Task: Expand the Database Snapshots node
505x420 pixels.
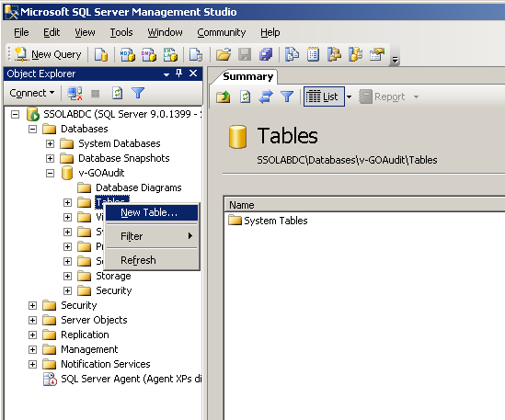Action: point(50,158)
